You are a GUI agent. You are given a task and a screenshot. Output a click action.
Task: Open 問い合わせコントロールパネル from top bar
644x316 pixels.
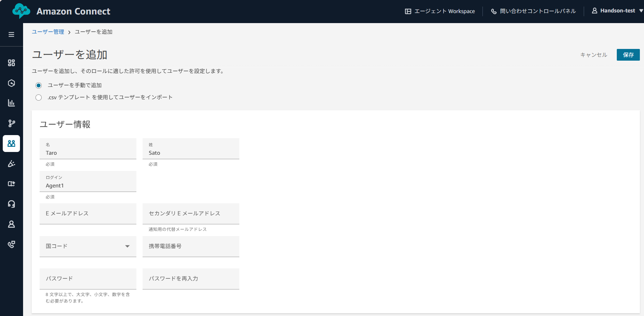533,11
